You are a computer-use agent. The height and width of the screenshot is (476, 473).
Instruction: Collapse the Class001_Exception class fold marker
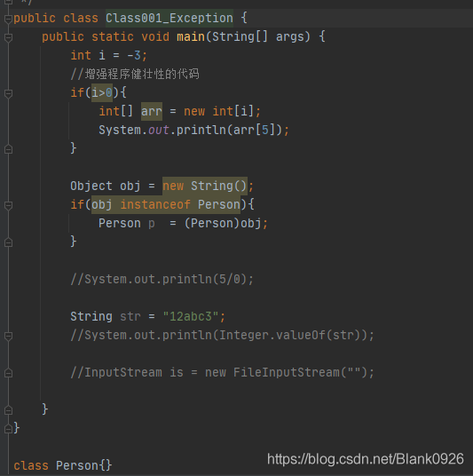[8, 19]
